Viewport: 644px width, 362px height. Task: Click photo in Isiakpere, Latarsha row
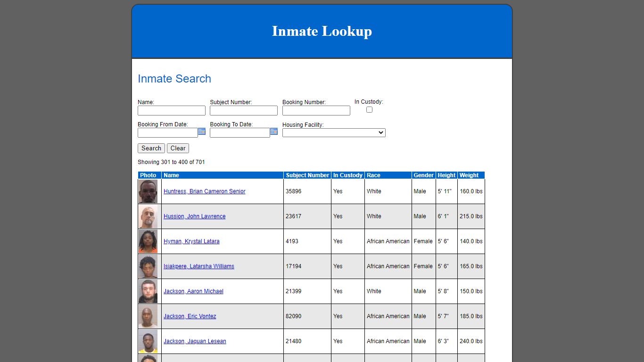148,266
